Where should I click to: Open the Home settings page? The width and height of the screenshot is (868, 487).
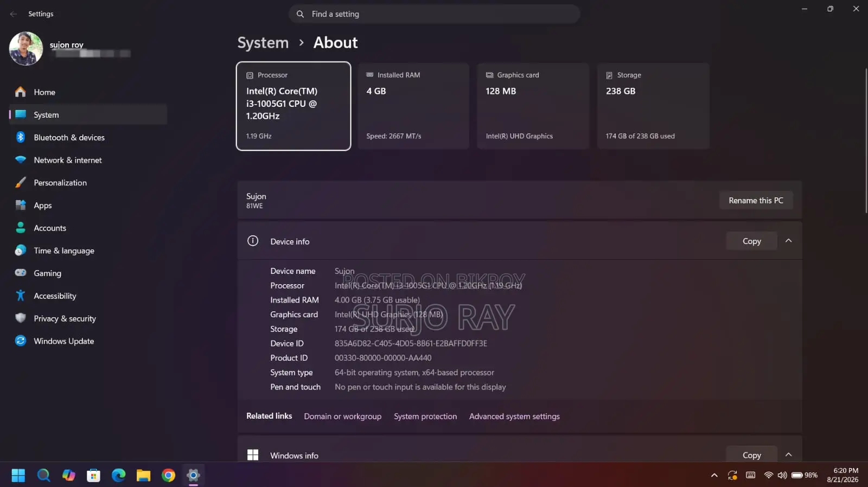coord(88,92)
